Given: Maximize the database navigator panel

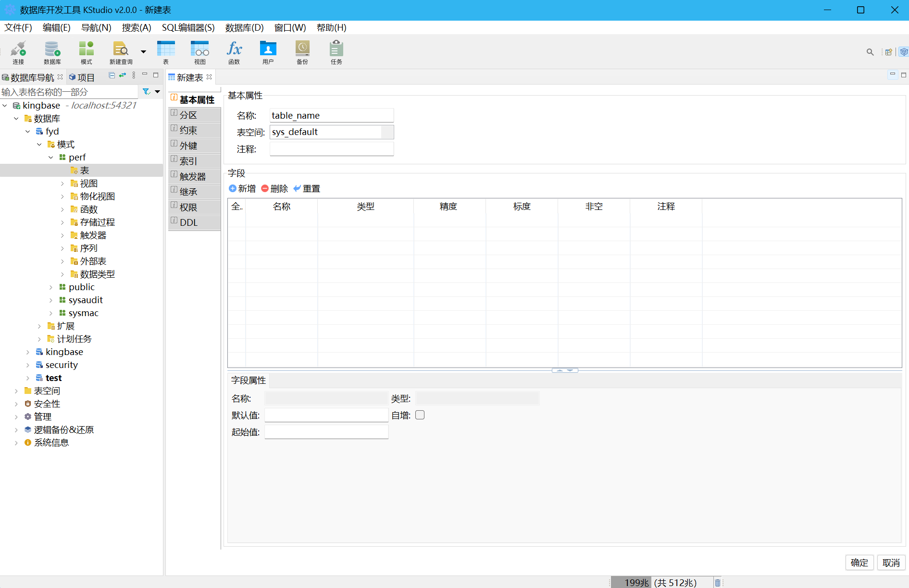Looking at the screenshot, I should coord(156,75).
